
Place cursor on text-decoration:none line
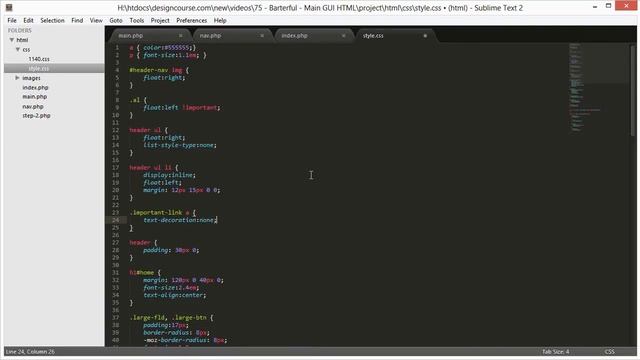tap(180, 220)
